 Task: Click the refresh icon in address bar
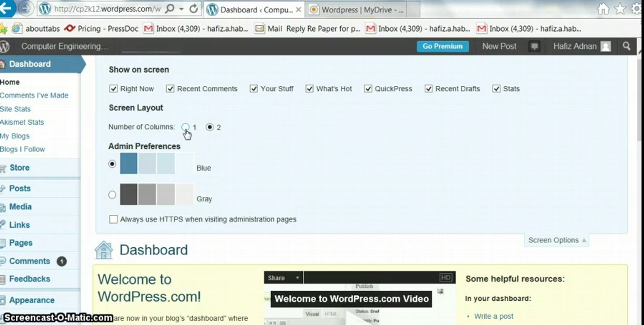point(194,9)
